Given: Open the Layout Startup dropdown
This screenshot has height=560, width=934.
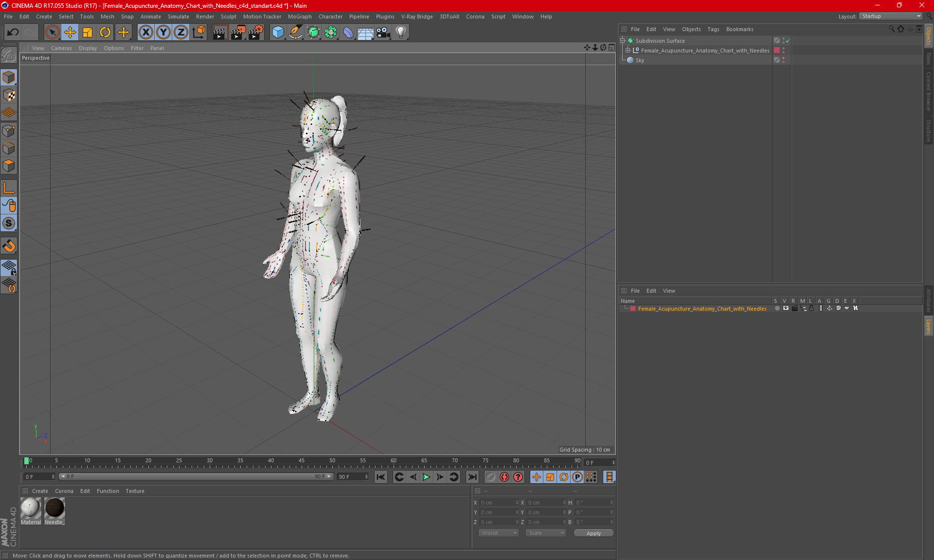Looking at the screenshot, I should [891, 16].
